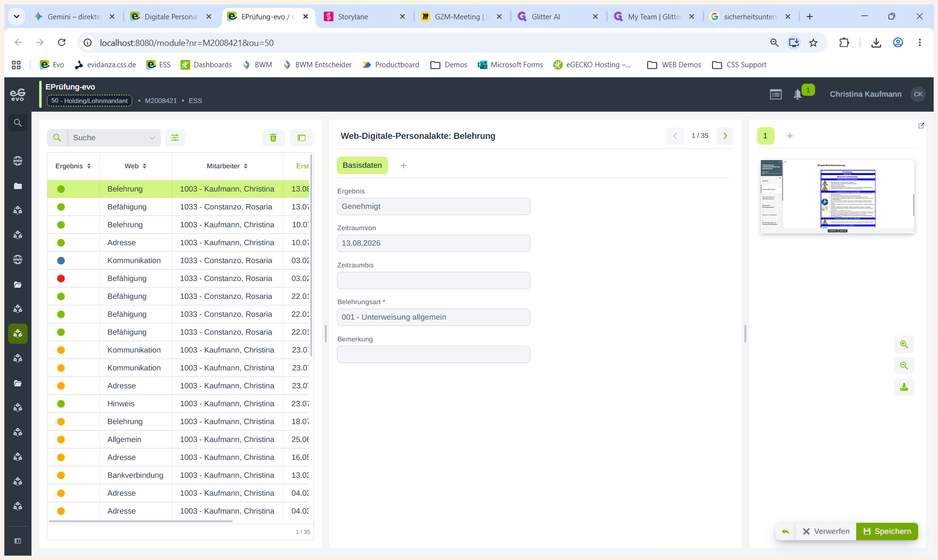938x560 pixels.
Task: Click the highlighted green sidebar module icon
Action: (18, 334)
